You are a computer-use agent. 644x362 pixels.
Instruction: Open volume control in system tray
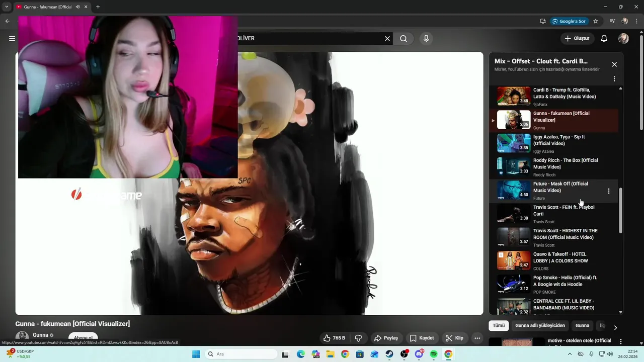(610, 354)
